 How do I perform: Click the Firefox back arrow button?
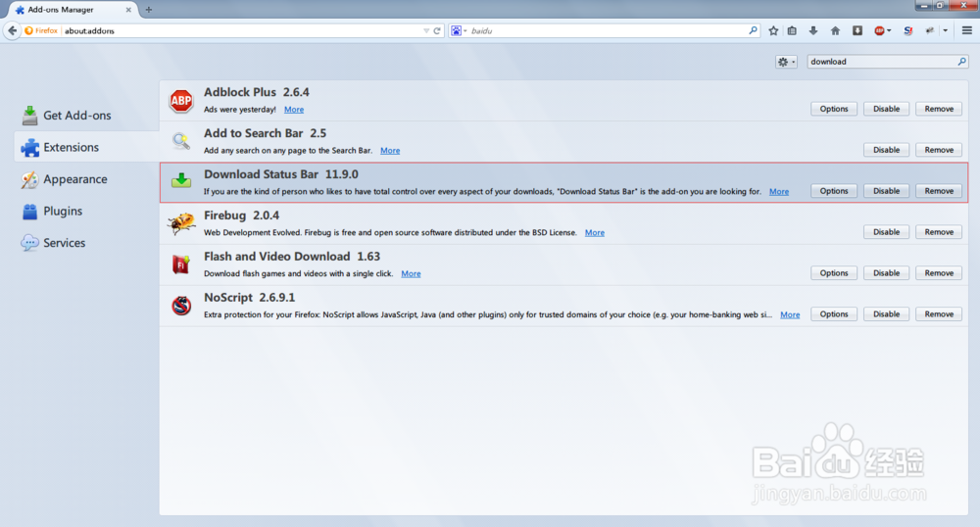[12, 30]
